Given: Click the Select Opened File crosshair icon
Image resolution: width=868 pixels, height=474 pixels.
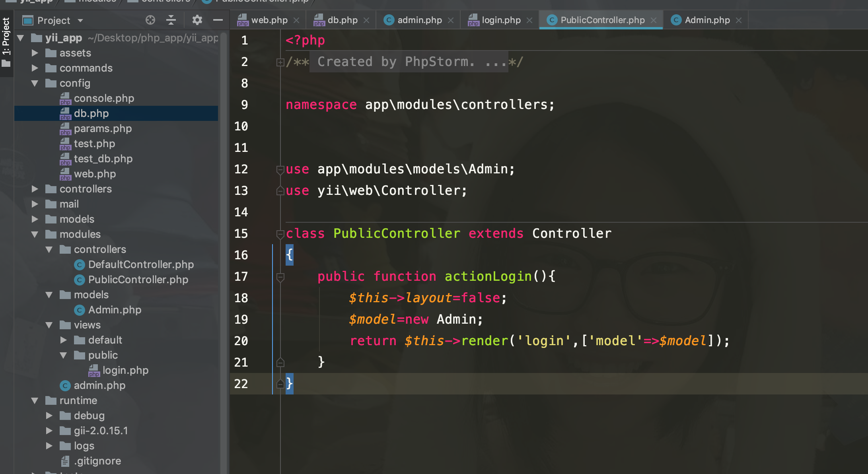Looking at the screenshot, I should (150, 20).
